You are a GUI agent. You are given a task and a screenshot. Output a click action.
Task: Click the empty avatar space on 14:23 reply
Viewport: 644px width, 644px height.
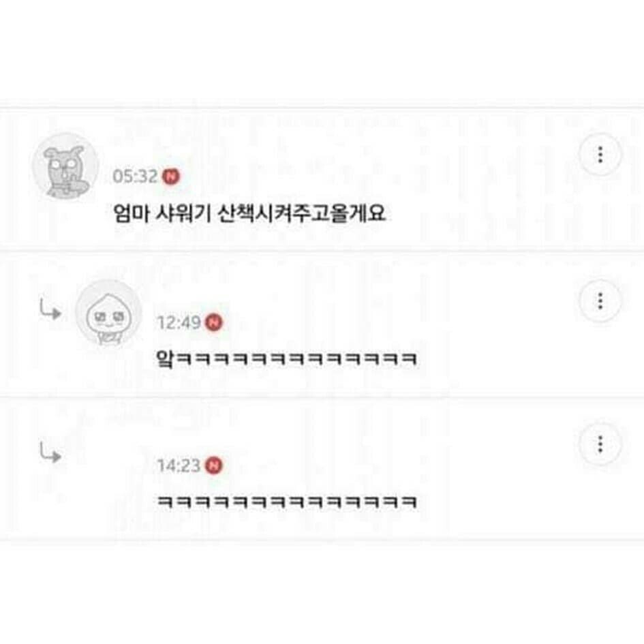[x=108, y=456]
